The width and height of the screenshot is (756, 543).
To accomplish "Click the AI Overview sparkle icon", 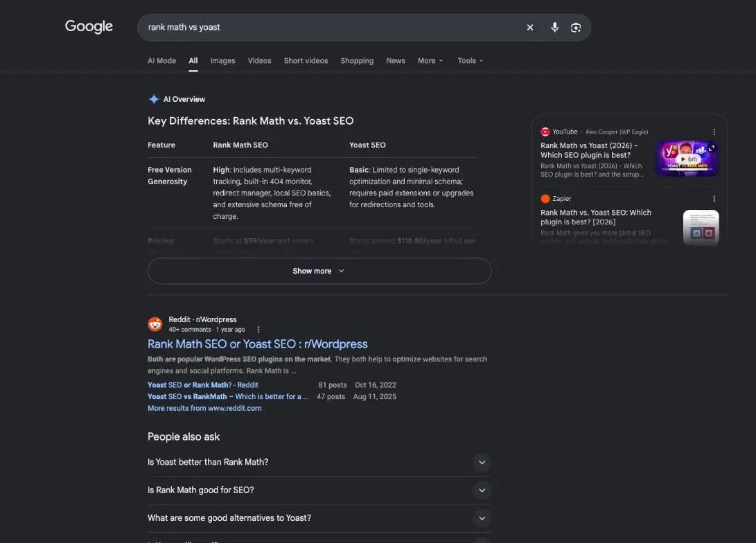I will point(154,99).
